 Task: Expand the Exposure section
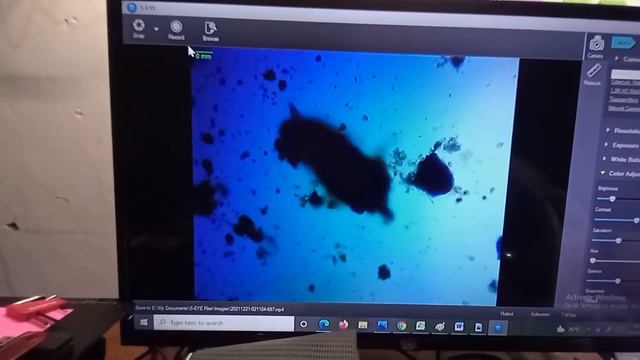click(x=607, y=144)
